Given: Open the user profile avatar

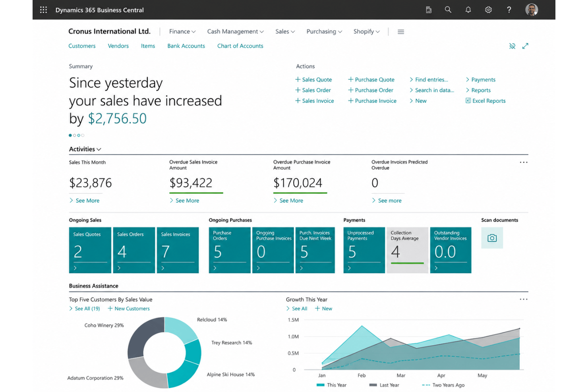Looking at the screenshot, I should coord(532,10).
